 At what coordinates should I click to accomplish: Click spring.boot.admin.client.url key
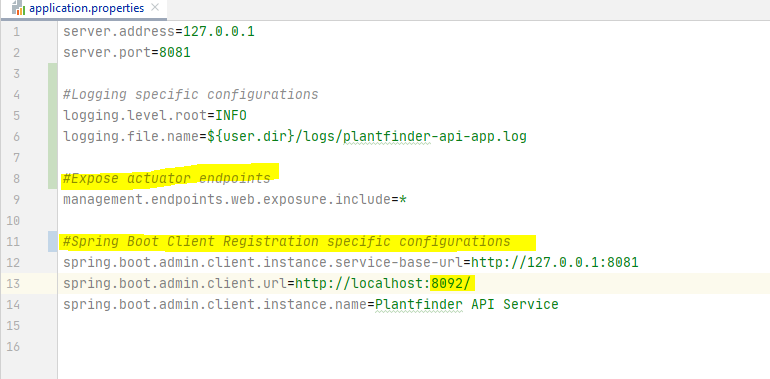(x=175, y=284)
